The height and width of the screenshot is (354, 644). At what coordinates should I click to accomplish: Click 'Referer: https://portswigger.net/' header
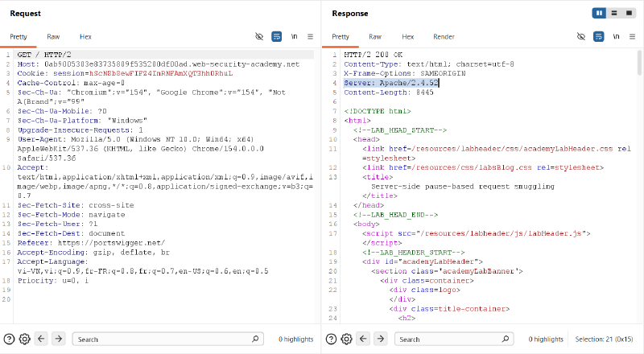[91, 243]
